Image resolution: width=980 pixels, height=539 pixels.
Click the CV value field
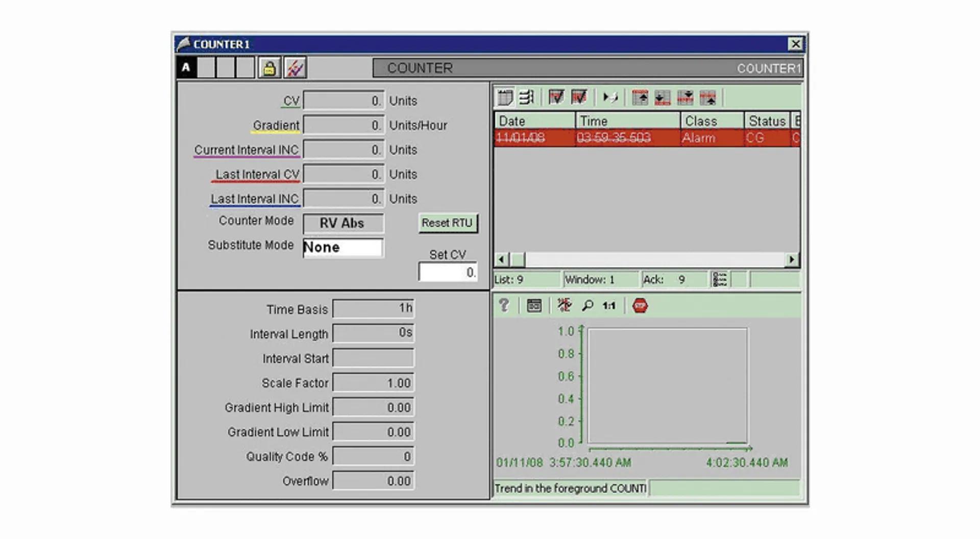[343, 101]
